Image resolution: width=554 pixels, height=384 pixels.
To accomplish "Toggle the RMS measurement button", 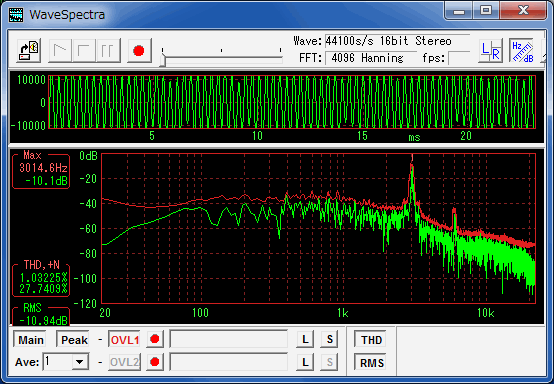I will point(371,362).
